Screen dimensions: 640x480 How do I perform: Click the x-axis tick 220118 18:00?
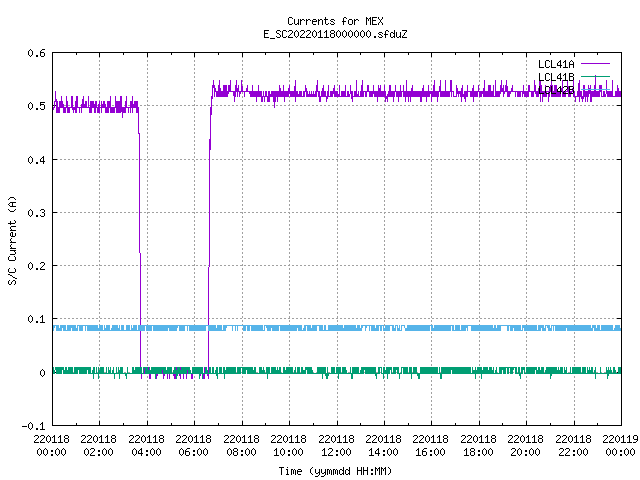pos(478,446)
